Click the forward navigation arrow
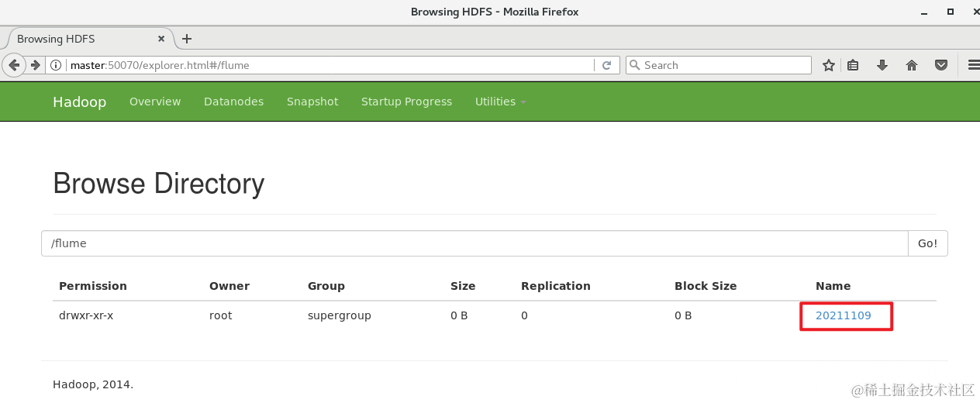980x403 pixels. point(35,65)
